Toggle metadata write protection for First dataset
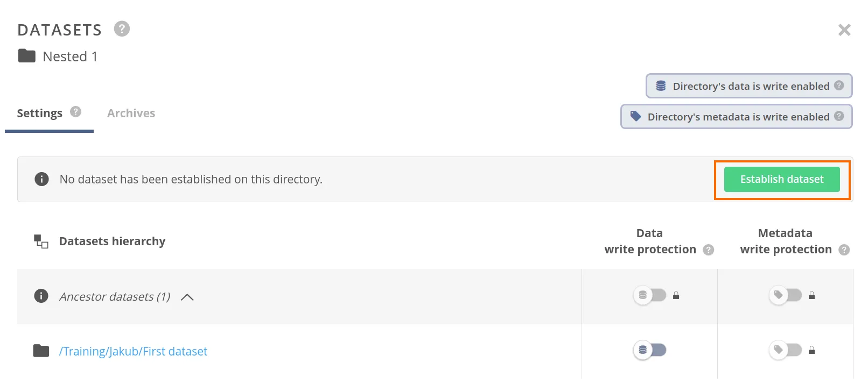 pos(786,350)
